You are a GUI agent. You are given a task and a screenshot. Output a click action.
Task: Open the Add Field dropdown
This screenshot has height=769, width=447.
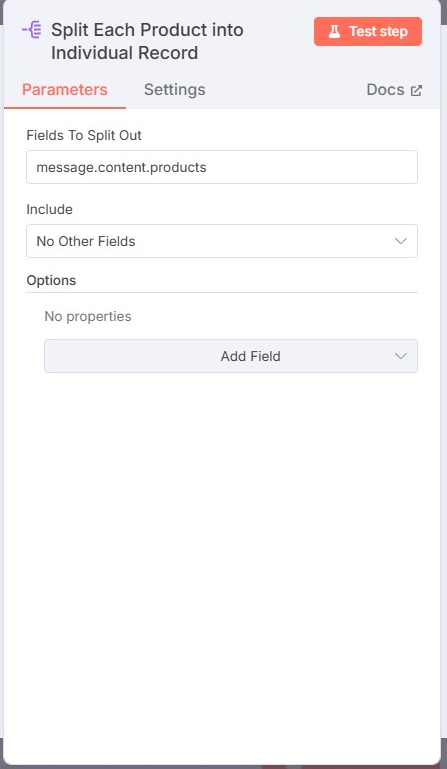tap(231, 356)
